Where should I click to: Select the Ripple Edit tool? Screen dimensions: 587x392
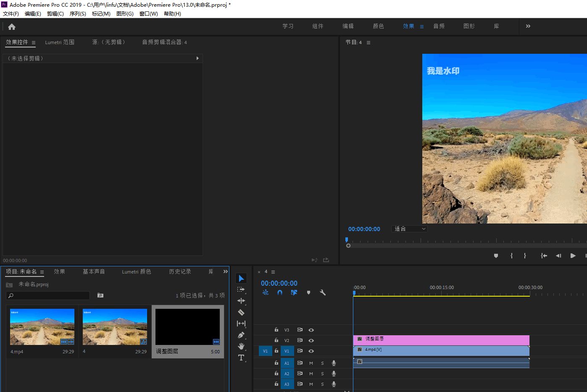[x=241, y=301]
